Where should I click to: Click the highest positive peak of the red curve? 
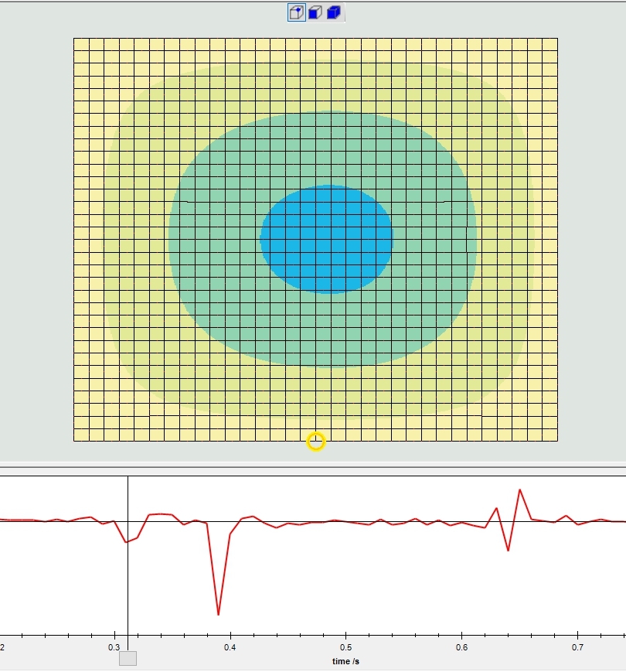(x=520, y=490)
